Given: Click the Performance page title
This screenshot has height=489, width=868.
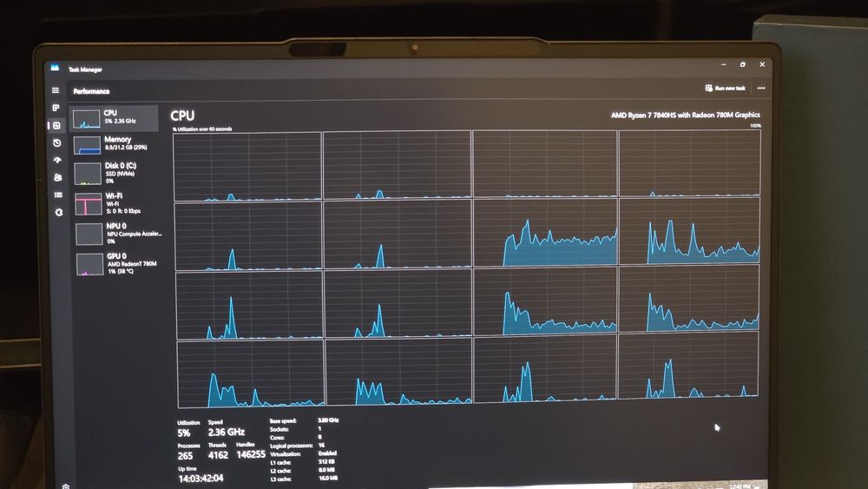Looking at the screenshot, I should pyautogui.click(x=91, y=91).
